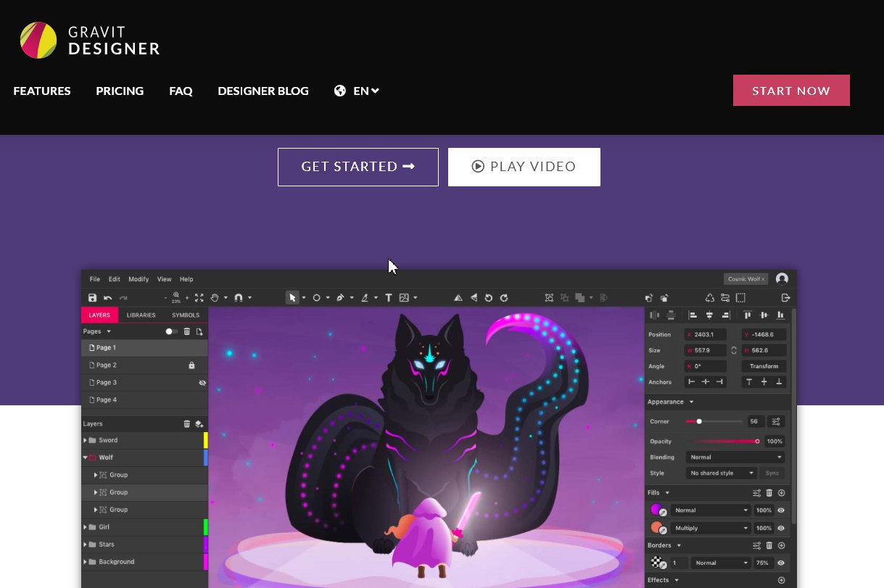Open the View menu

[x=165, y=279]
